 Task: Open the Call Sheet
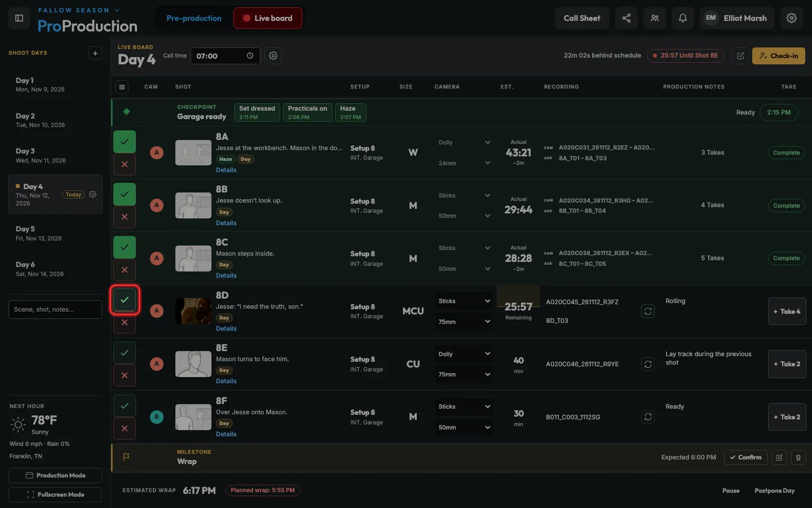coord(582,18)
